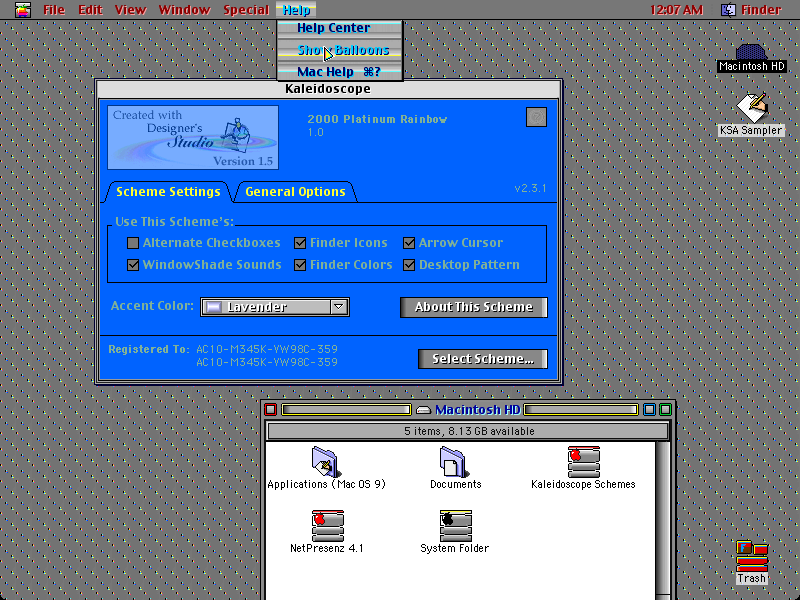Toggle the Finder Icons checkbox
The image size is (800, 600).
[300, 243]
